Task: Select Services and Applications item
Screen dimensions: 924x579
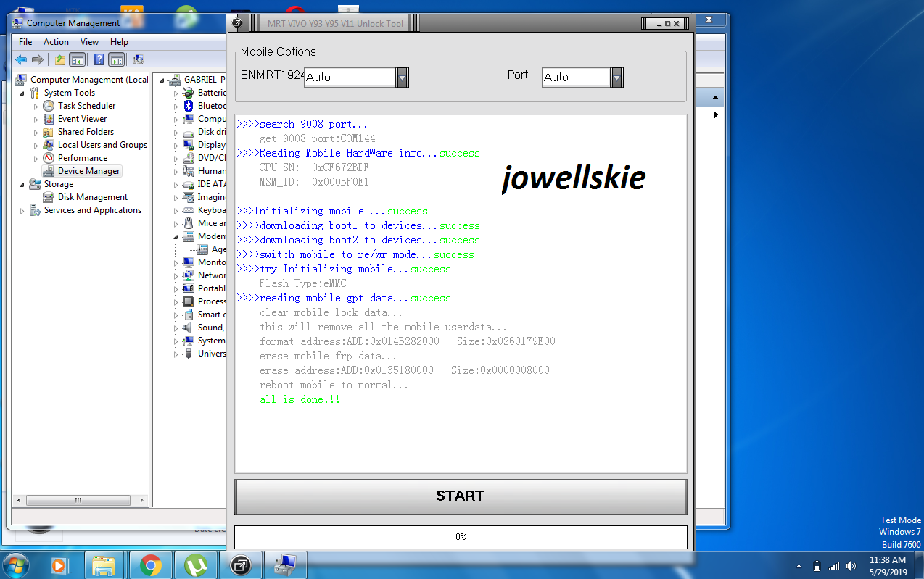Action: coord(92,210)
